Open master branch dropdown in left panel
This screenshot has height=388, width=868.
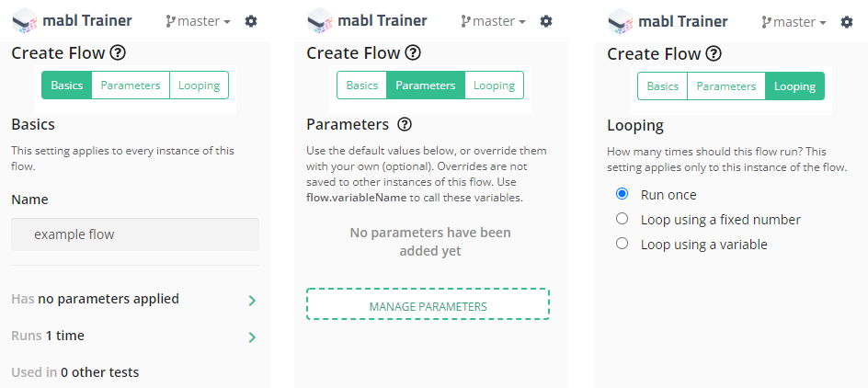(x=198, y=21)
